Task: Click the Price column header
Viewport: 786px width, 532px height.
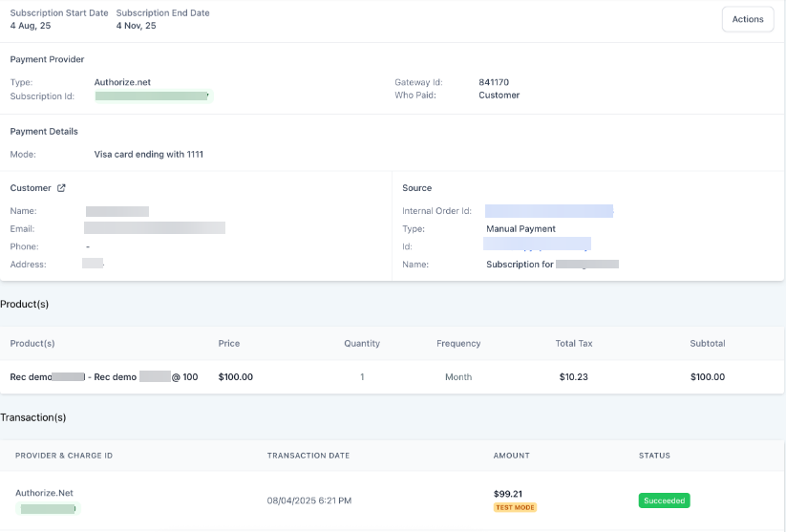Action: tap(229, 344)
